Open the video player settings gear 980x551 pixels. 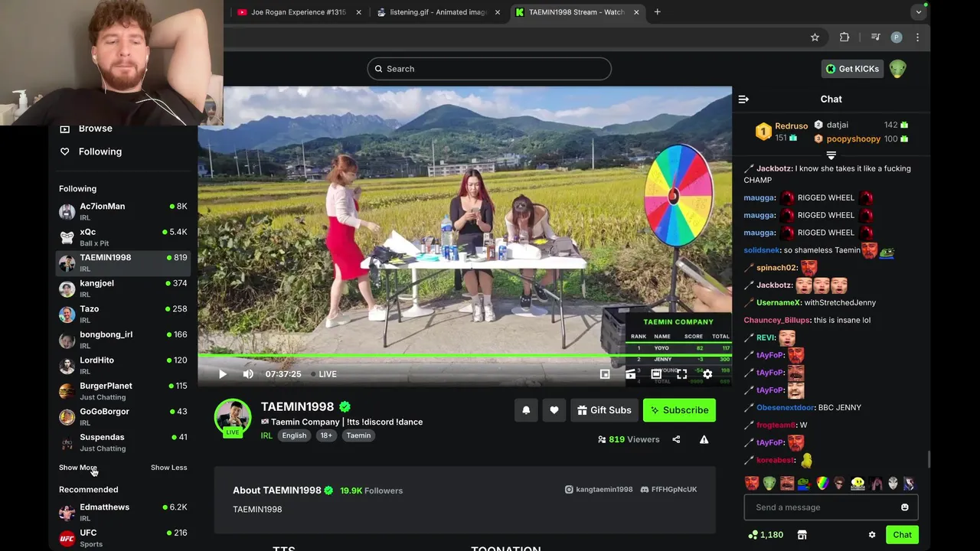click(707, 374)
